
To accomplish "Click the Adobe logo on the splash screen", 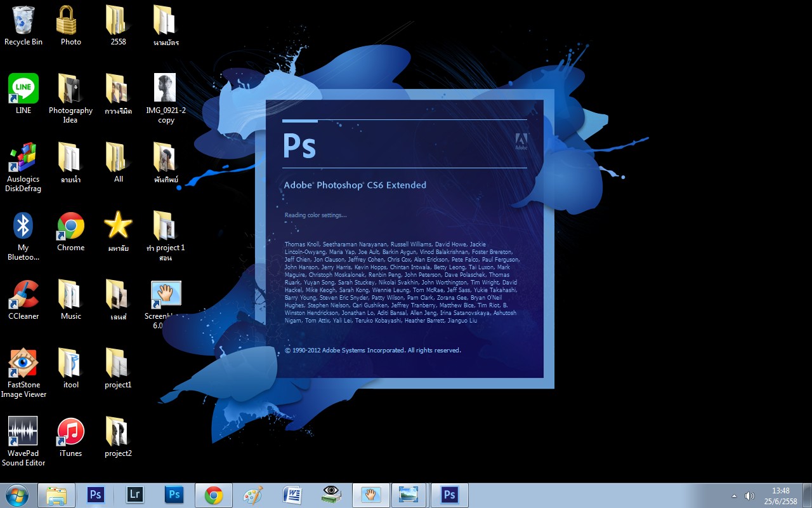I will point(521,142).
